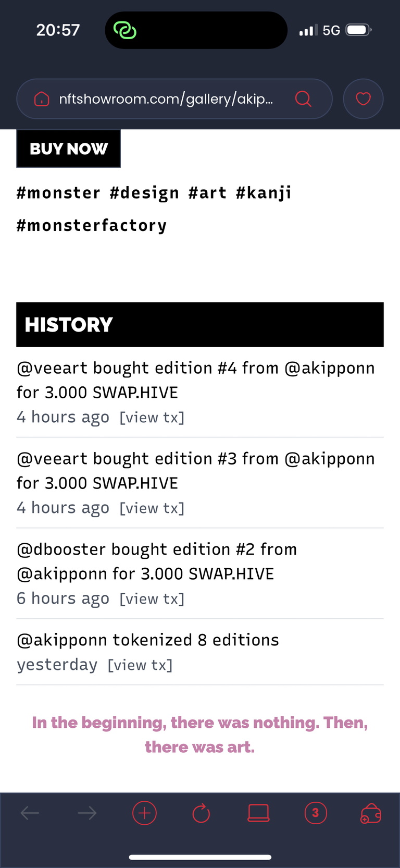Image resolution: width=400 pixels, height=868 pixels.
Task: Switch to desktop mode laptop icon
Action: coord(258,813)
